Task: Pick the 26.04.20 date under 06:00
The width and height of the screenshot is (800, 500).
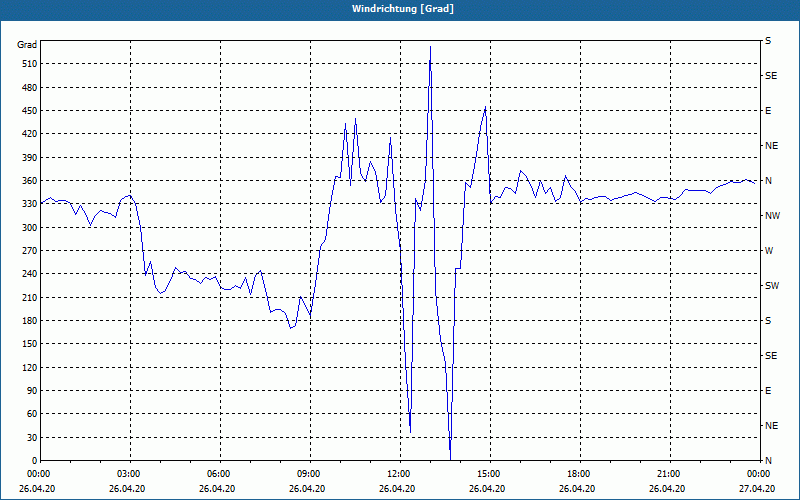Action: click(x=217, y=489)
